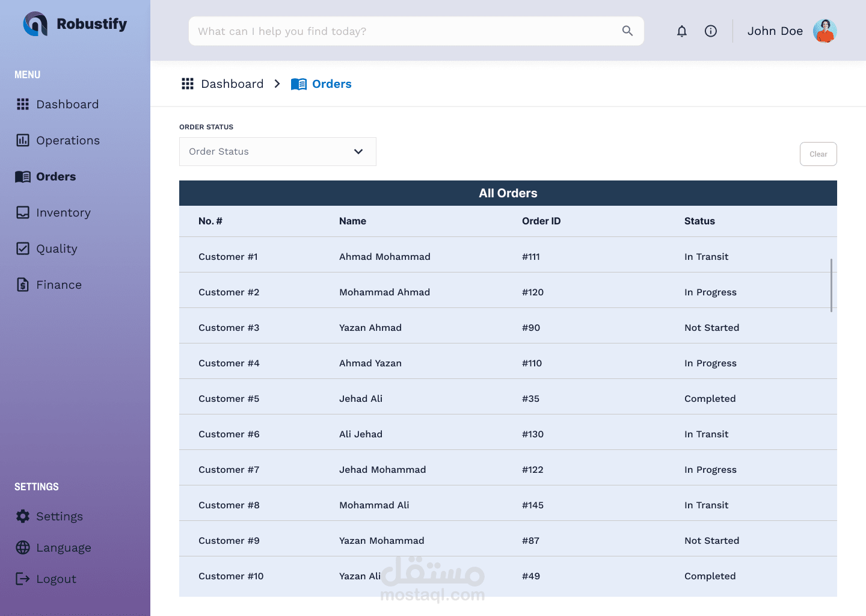Click 'In Transit' status of Customer #6
This screenshot has height=616, width=866.
point(706,434)
